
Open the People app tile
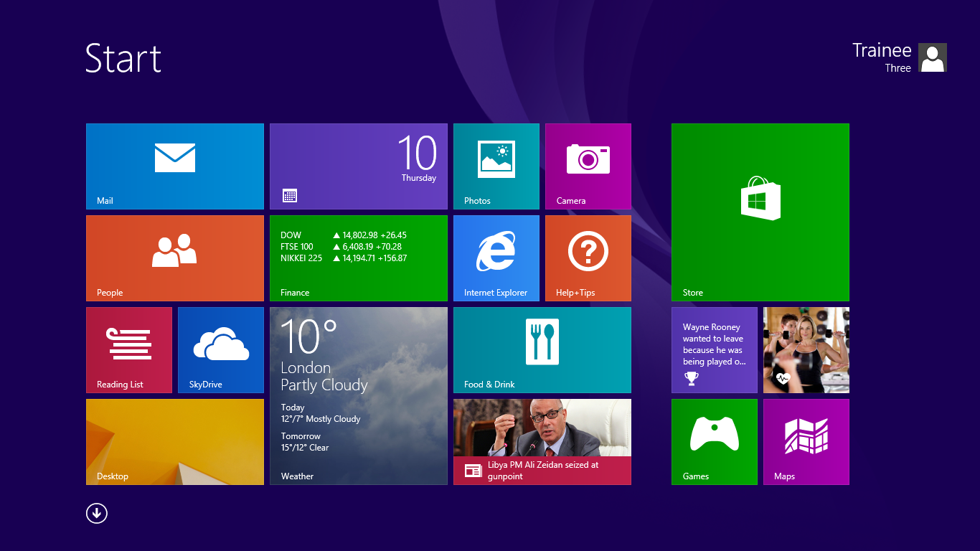(174, 258)
